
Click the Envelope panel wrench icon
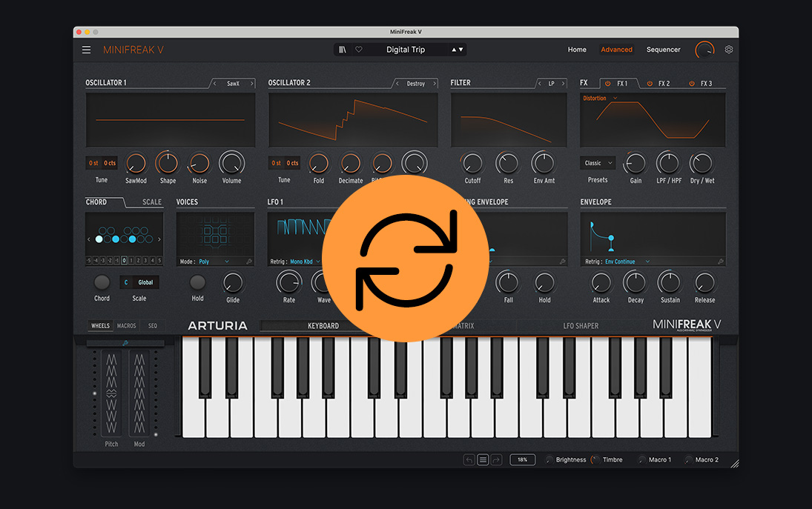pyautogui.click(x=719, y=262)
